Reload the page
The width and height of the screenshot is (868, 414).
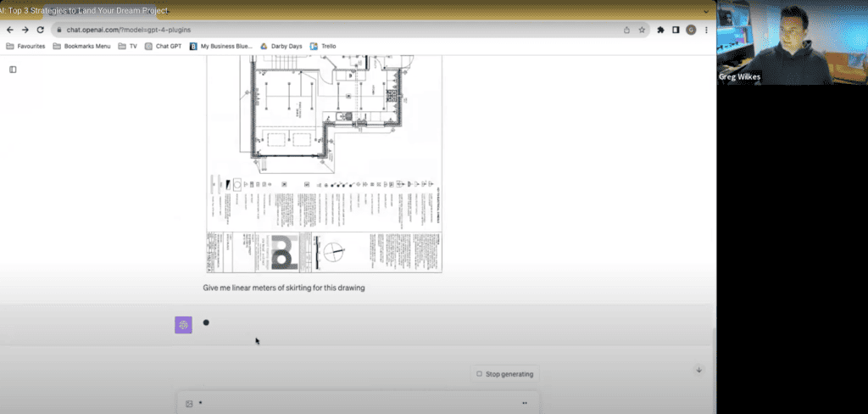tap(40, 30)
